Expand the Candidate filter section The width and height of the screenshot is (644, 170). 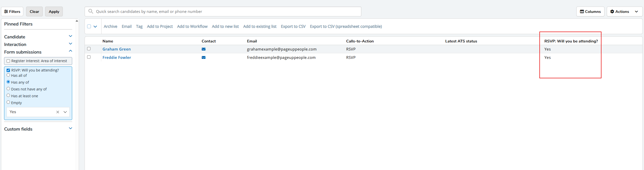[x=70, y=36]
